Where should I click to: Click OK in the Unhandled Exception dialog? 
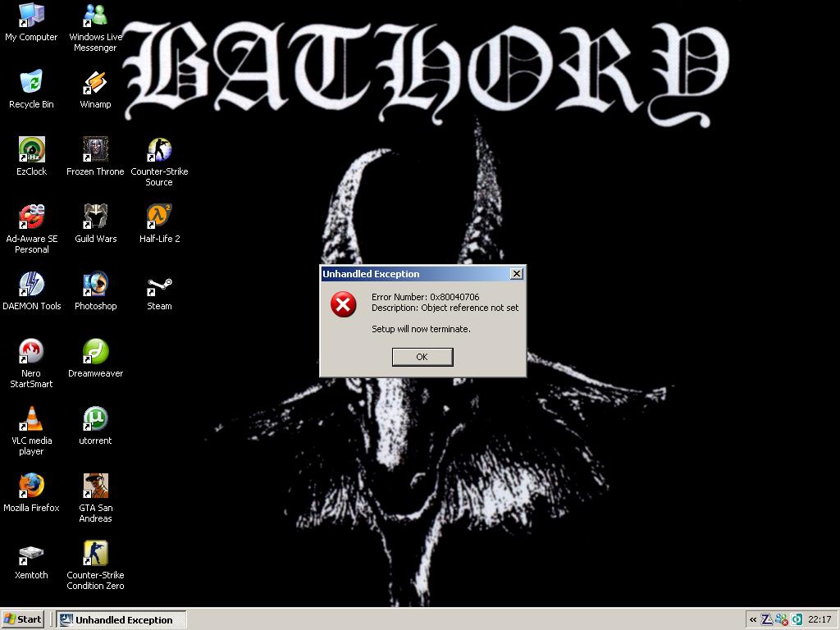coord(422,357)
